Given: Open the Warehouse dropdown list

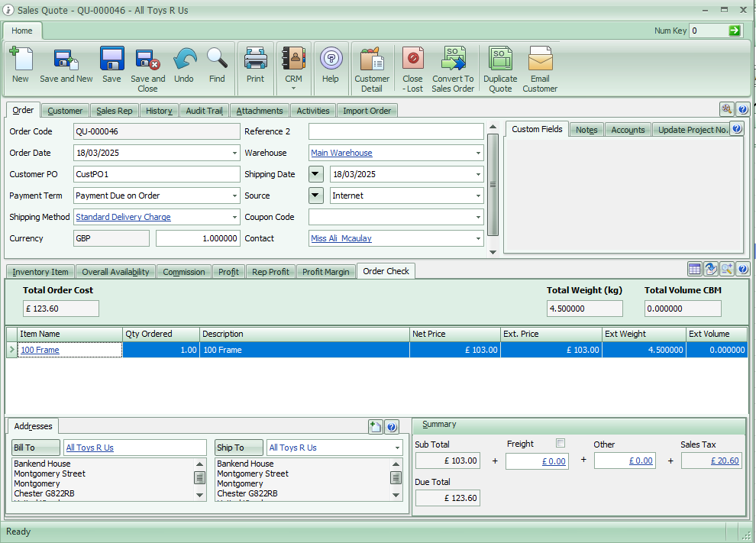Looking at the screenshot, I should point(478,153).
